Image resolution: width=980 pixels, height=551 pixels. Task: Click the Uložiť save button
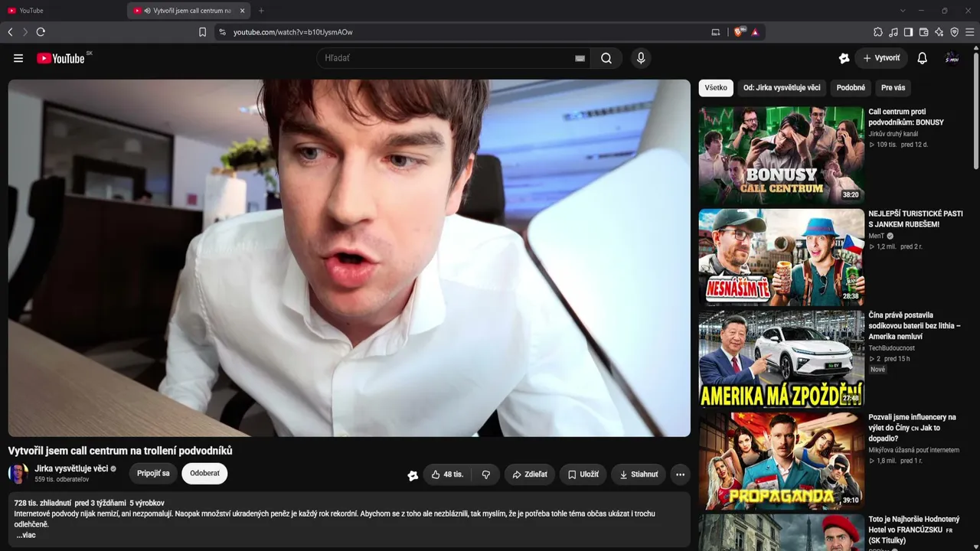[x=583, y=474]
